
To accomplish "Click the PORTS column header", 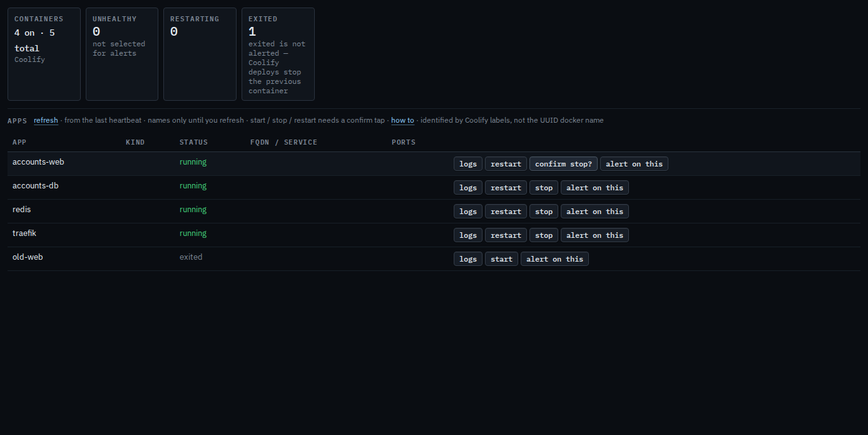I will (x=404, y=143).
